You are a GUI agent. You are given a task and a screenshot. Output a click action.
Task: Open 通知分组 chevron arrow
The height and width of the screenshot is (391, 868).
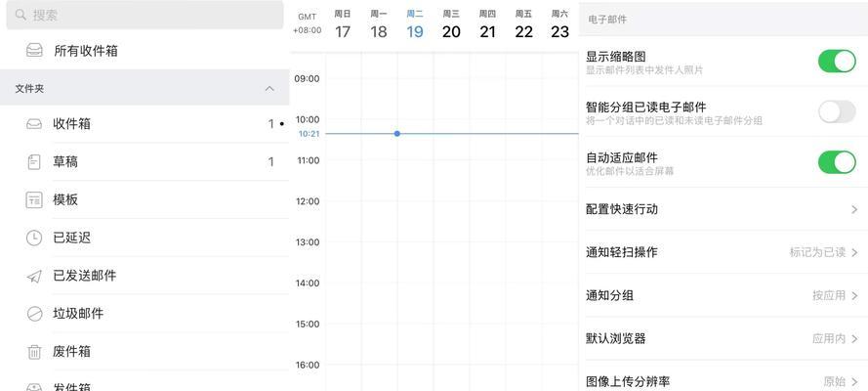[x=854, y=296]
